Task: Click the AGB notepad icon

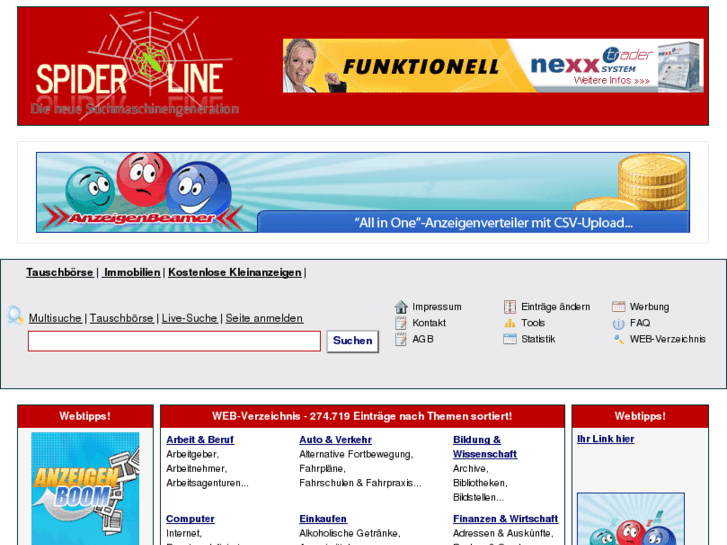Action: point(401,339)
